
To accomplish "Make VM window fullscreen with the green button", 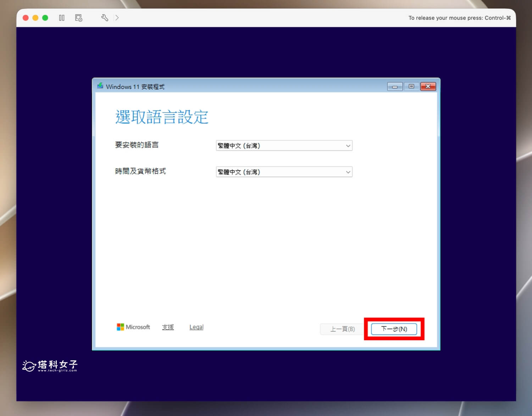I will click(45, 18).
